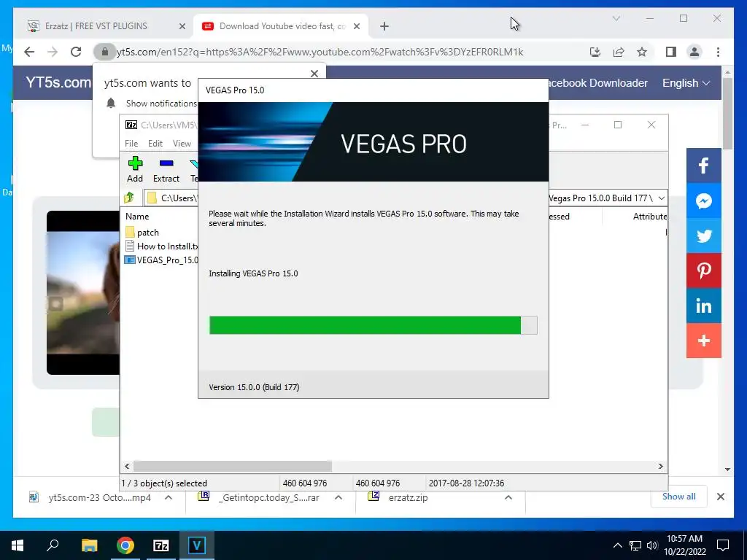747x560 pixels.
Task: Reload the yt5s.com page
Action: pyautogui.click(x=76, y=52)
